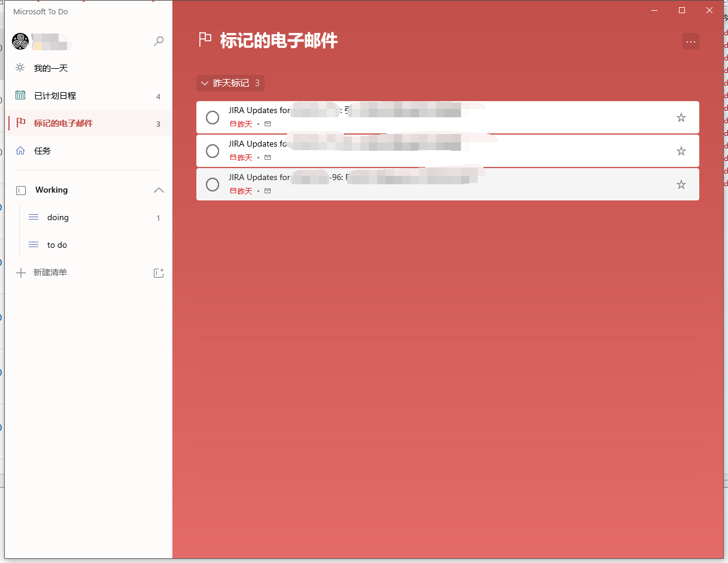This screenshot has width=728, height=563.
Task: Open the third JIRA Updates task details
Action: click(x=448, y=184)
